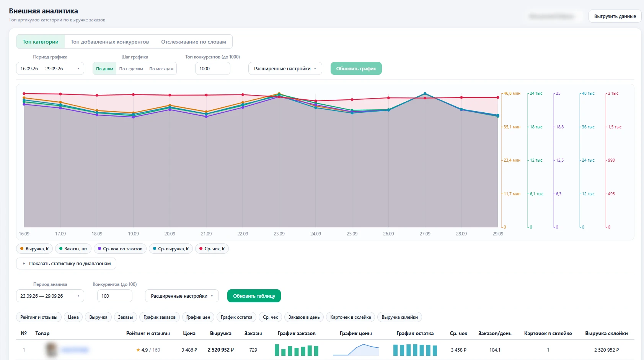Open the Период анализа date dropdown
Viewport: 644px width, 360px height.
pos(50,296)
